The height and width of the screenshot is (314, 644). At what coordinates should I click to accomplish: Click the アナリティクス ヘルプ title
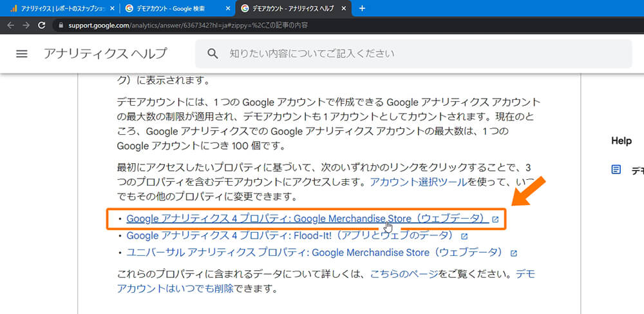click(x=106, y=54)
